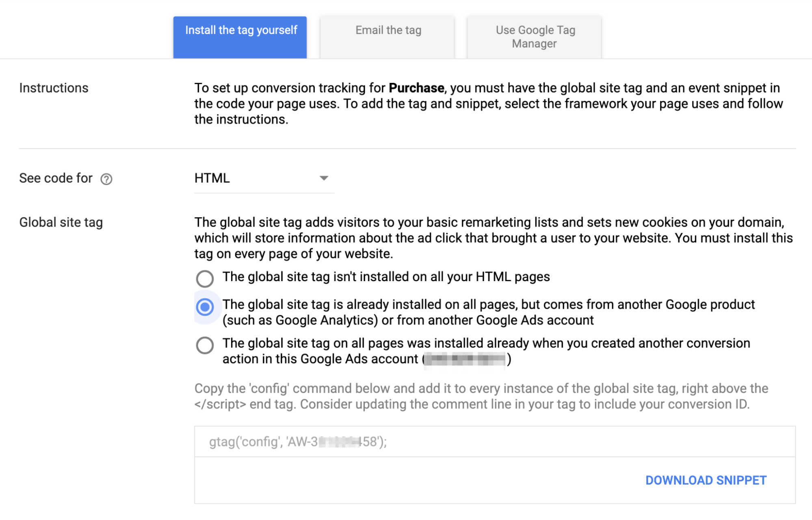This screenshot has width=812, height=520.
Task: Select 'already installed from another Google product' radio
Action: click(x=205, y=307)
